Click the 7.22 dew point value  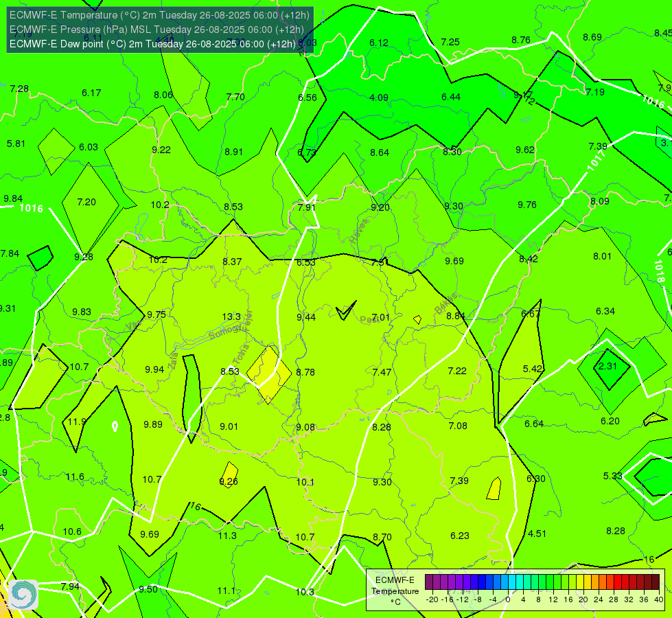[457, 371]
